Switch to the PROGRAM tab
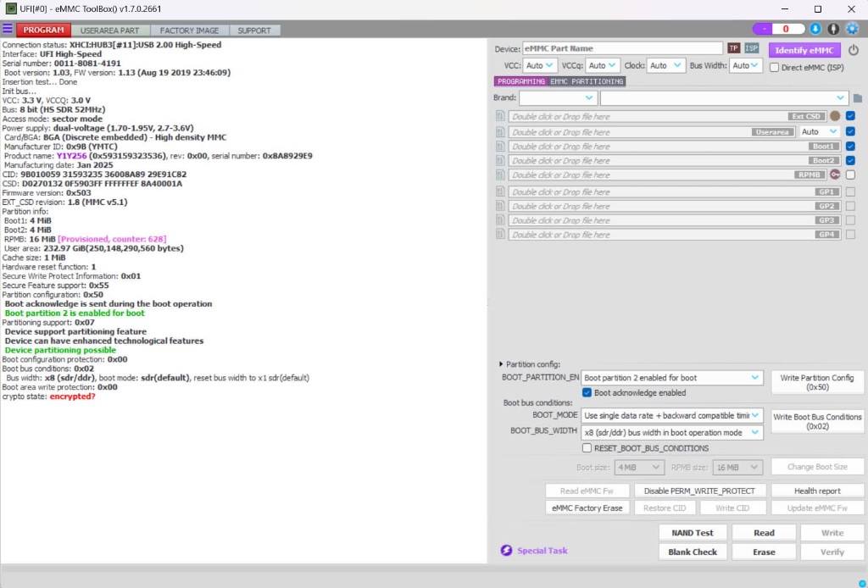868x588 pixels. 44,30
